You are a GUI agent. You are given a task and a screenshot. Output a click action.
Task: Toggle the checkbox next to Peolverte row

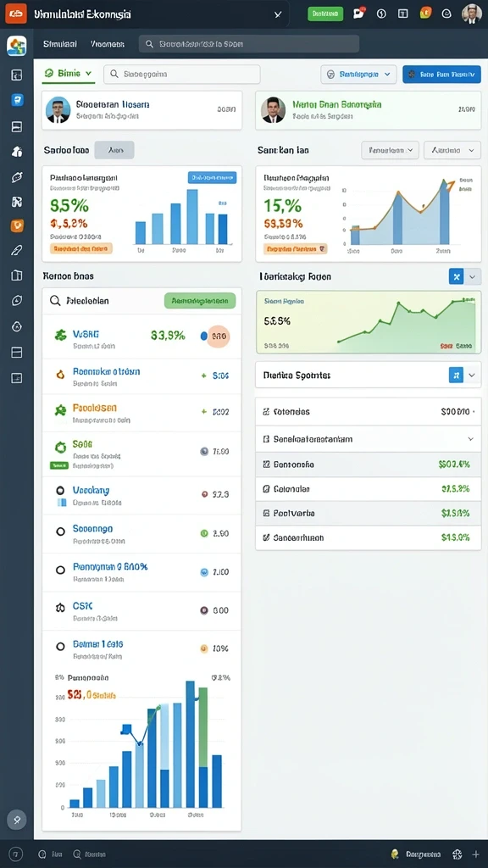(x=265, y=513)
